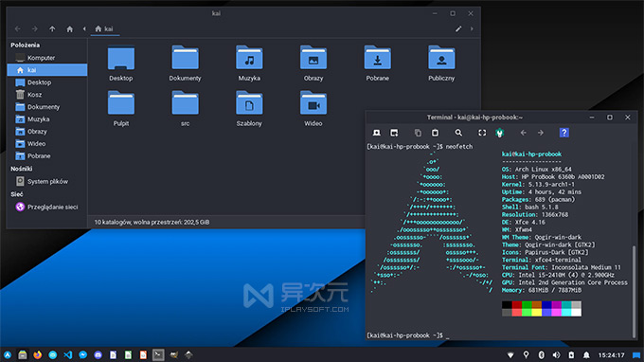The height and width of the screenshot is (362, 644).
Task: Click the 'OS: Arch Linux x86_64' line
Action: tap(536, 169)
